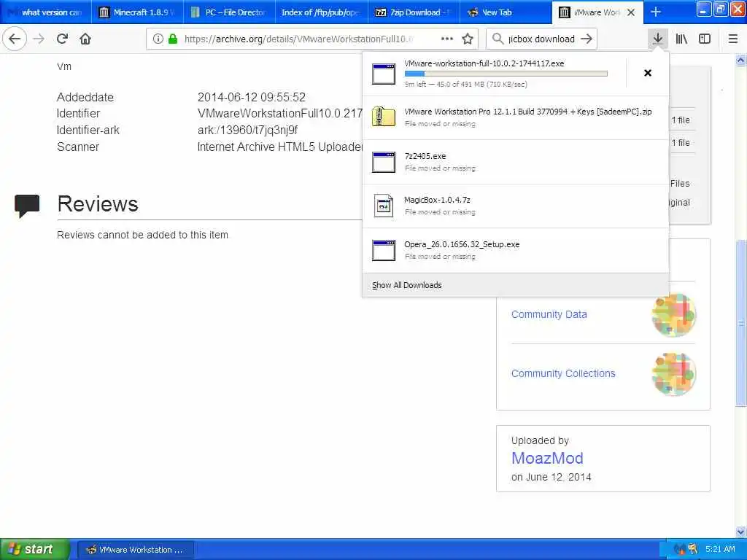Screen dimensions: 747x560
Task: Open the Community Data link
Action: [x=549, y=314]
